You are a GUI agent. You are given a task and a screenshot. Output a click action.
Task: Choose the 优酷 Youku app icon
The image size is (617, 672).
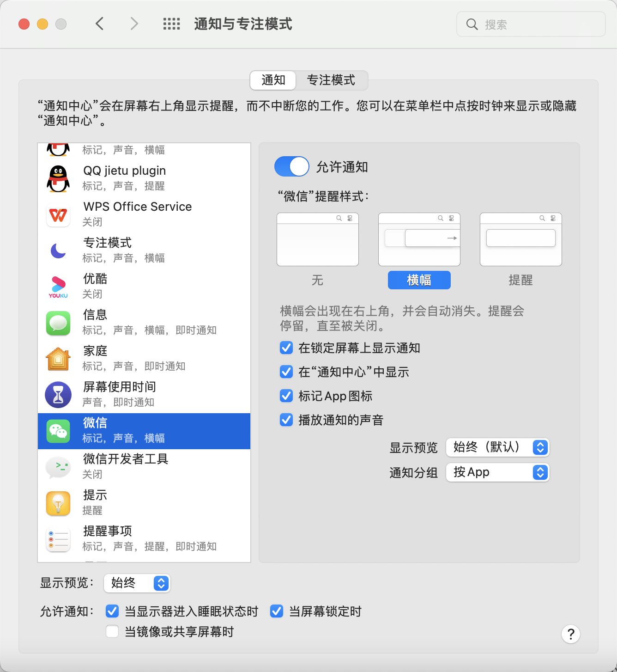[x=58, y=287]
